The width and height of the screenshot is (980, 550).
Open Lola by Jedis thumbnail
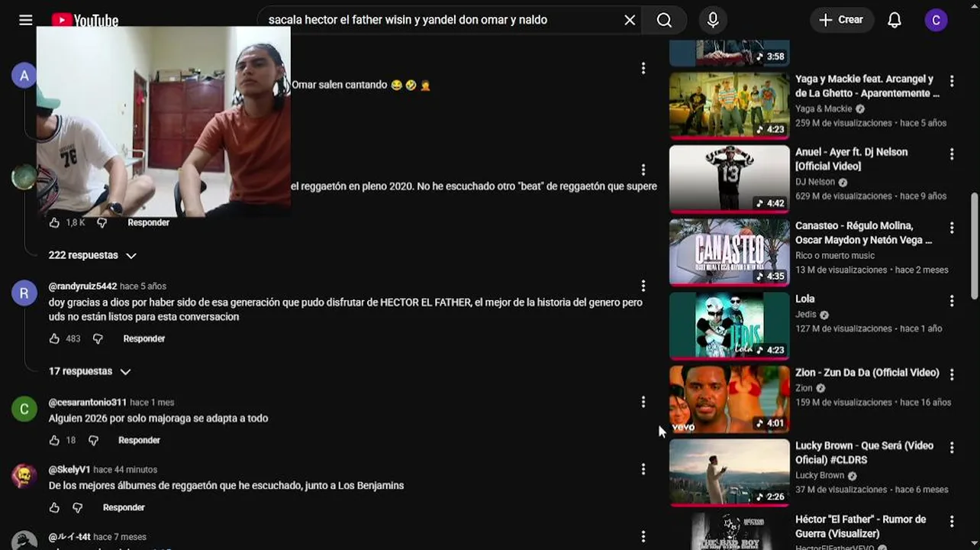click(730, 325)
